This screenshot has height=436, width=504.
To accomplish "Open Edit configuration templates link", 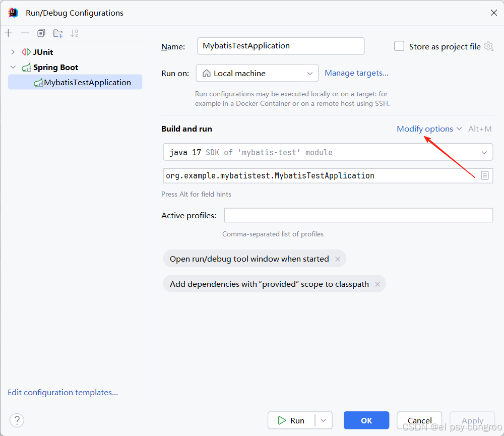I will coord(62,393).
